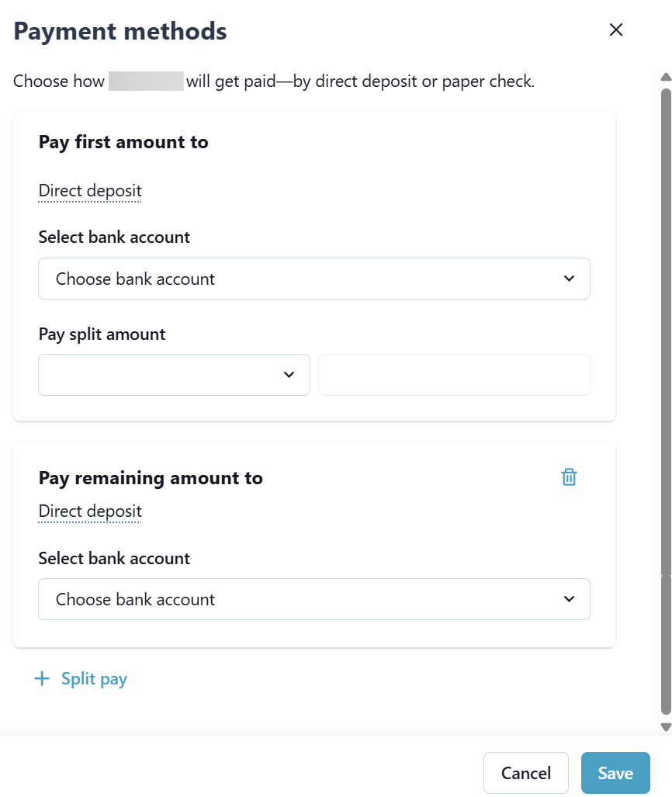Click the Pay split amount label
This screenshot has height=797, width=672.
coord(102,334)
